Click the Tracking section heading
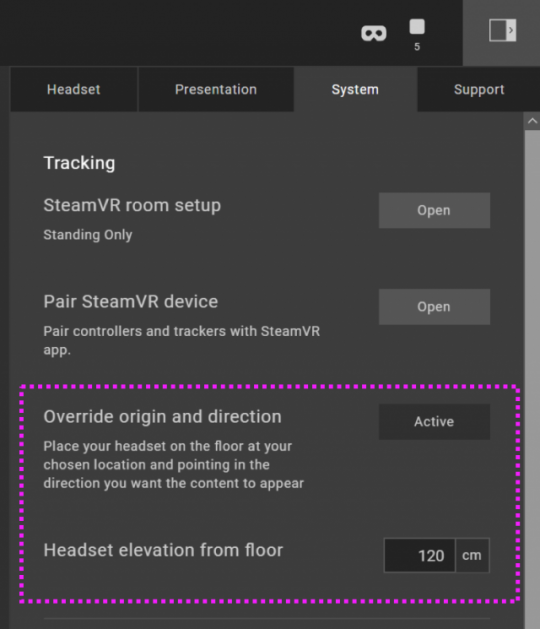Viewport: 540px width, 629px height. pos(79,163)
